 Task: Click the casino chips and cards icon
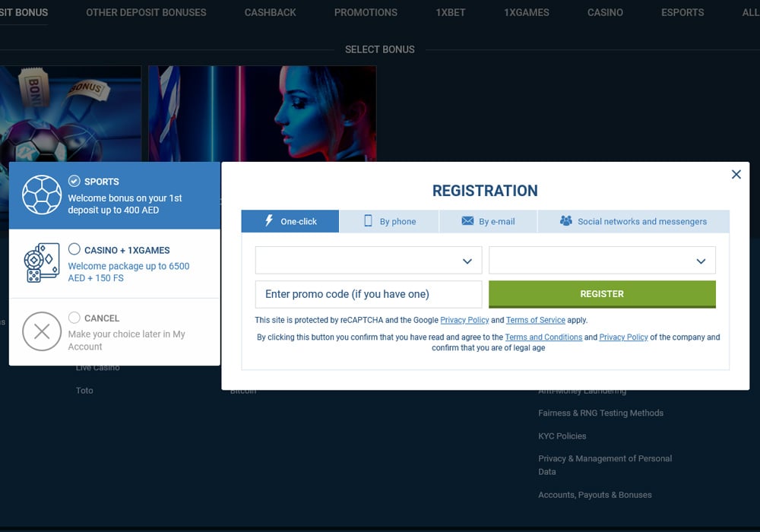(42, 263)
